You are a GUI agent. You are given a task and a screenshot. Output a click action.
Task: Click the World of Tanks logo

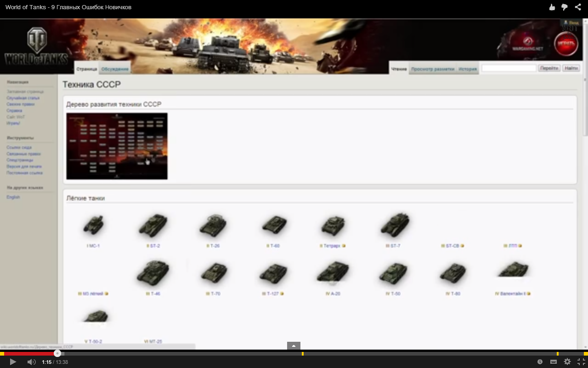coord(36,46)
